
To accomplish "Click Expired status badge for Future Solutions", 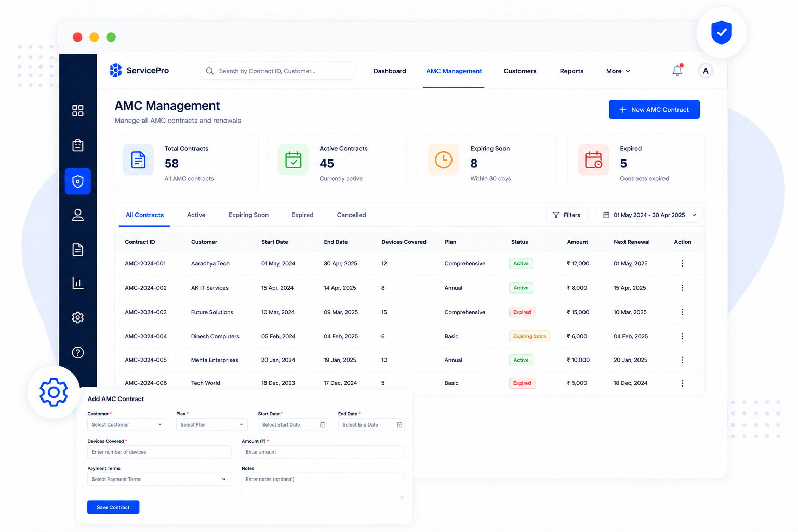I will pos(522,312).
